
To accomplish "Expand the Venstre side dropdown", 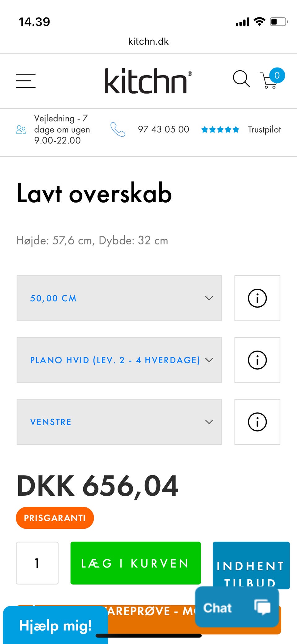I will click(x=119, y=422).
